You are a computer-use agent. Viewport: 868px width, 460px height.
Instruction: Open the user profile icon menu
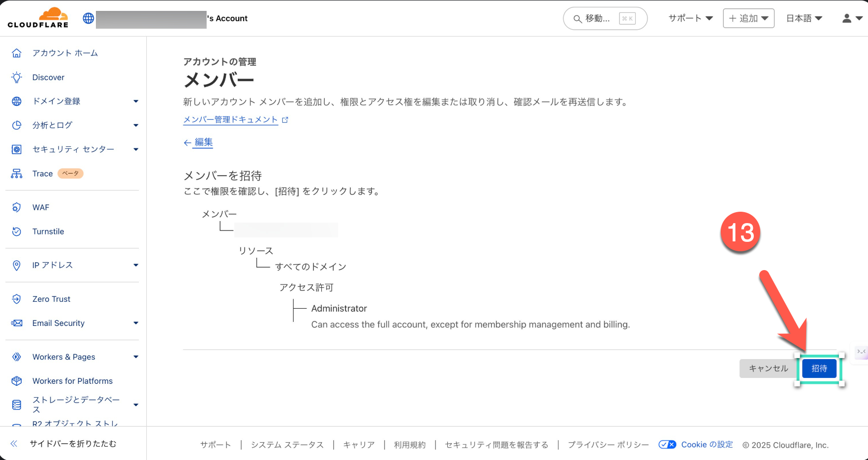[x=851, y=18]
